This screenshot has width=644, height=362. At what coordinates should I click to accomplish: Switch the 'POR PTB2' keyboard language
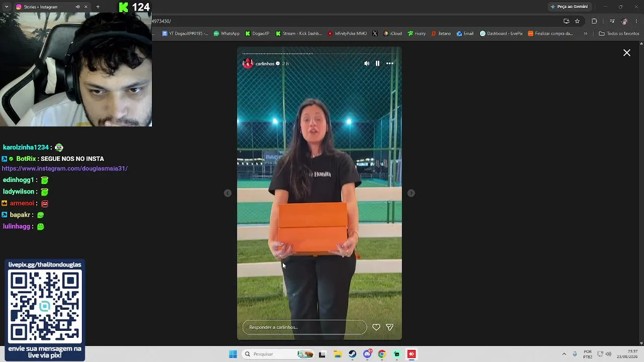click(588, 354)
